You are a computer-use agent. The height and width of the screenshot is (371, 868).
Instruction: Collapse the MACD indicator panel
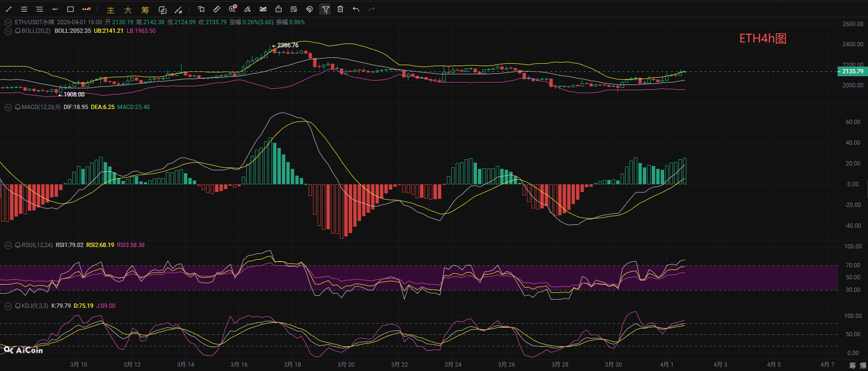[x=8, y=107]
